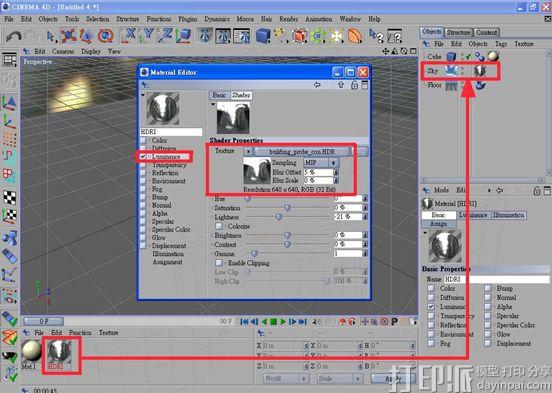Enable Bump channel in Material Editor

[143, 197]
